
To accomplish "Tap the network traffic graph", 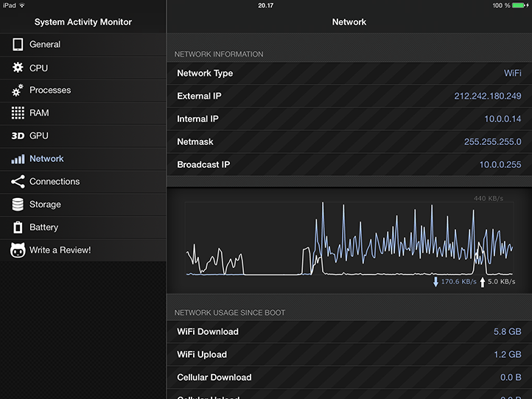I will [x=349, y=238].
